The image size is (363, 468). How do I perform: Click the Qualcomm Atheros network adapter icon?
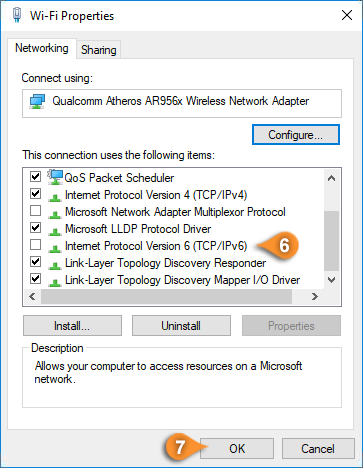point(37,101)
